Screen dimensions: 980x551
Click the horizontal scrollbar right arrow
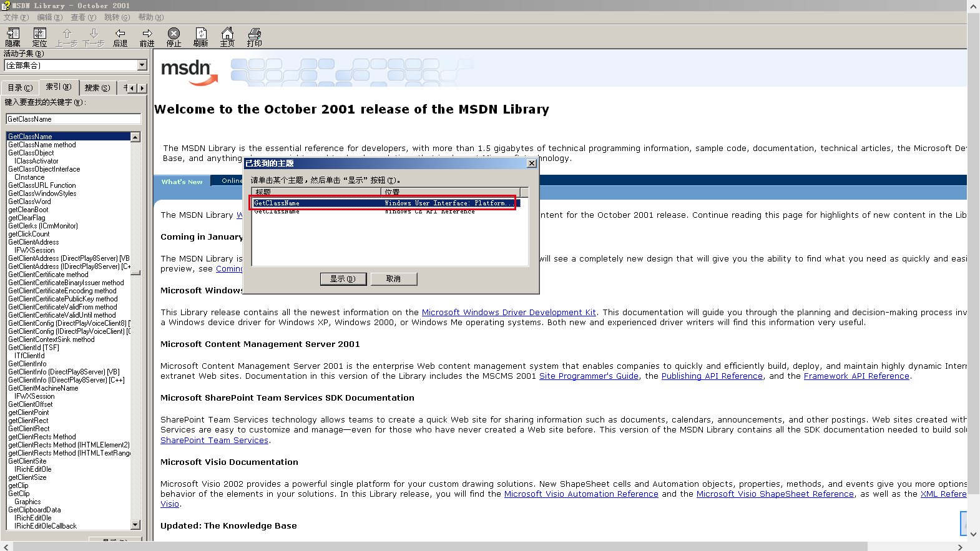pyautogui.click(x=960, y=547)
